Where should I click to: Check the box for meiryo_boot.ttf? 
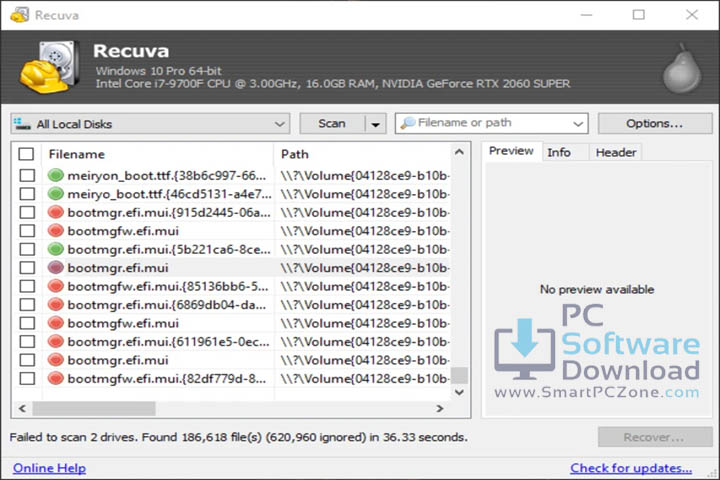coord(27,194)
